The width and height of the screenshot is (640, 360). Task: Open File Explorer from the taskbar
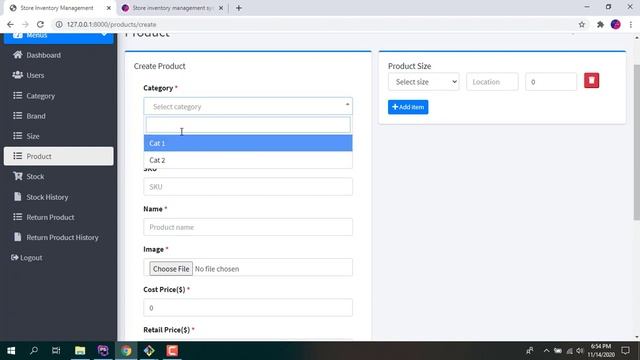[x=80, y=351]
